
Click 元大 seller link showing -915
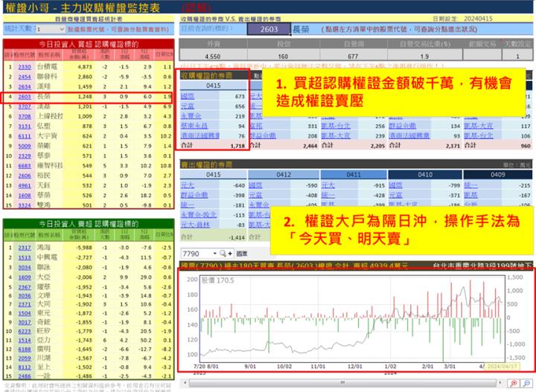(x=328, y=185)
